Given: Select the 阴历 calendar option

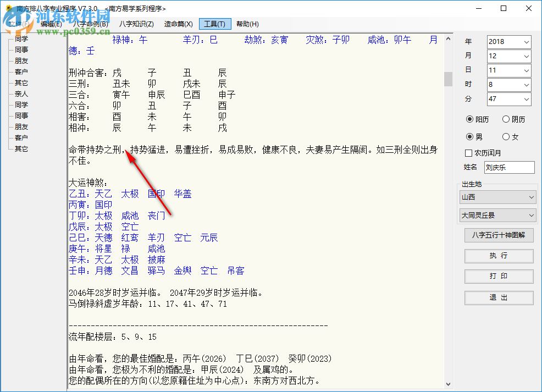Looking at the screenshot, I should coord(506,119).
